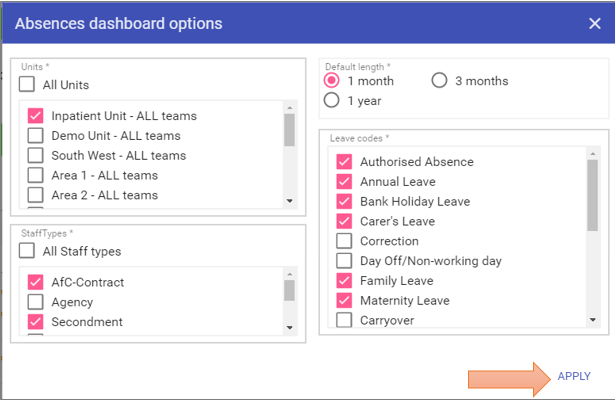Image resolution: width=615 pixels, height=400 pixels.
Task: Uncheck the AfC-Contract staff type
Action: coord(36,283)
